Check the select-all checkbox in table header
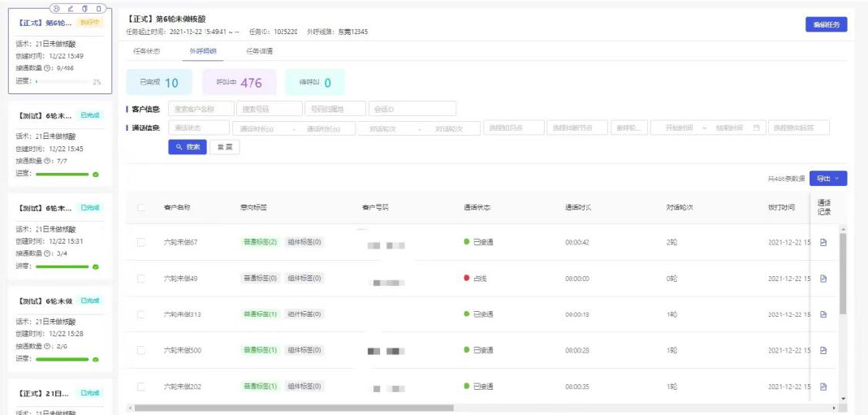The image size is (868, 415). [x=141, y=208]
